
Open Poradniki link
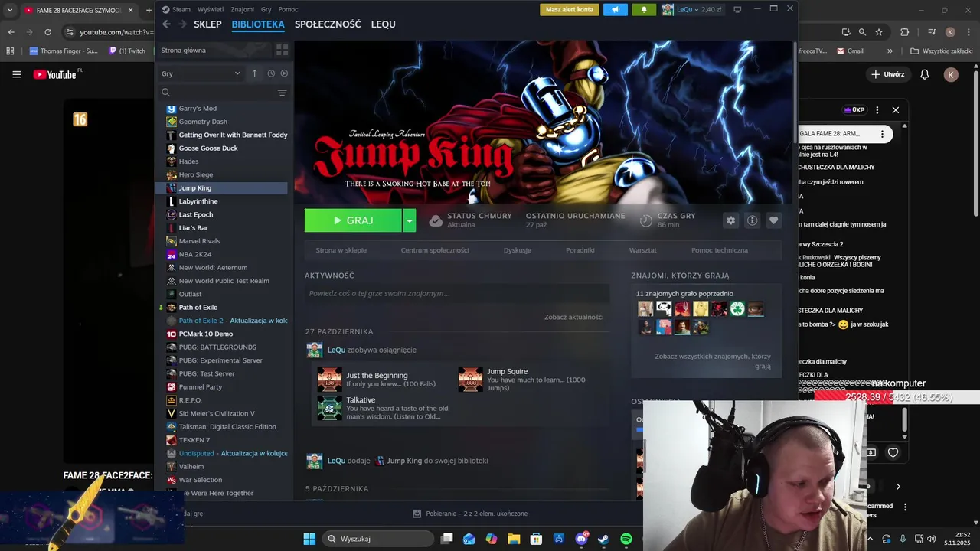tap(580, 250)
